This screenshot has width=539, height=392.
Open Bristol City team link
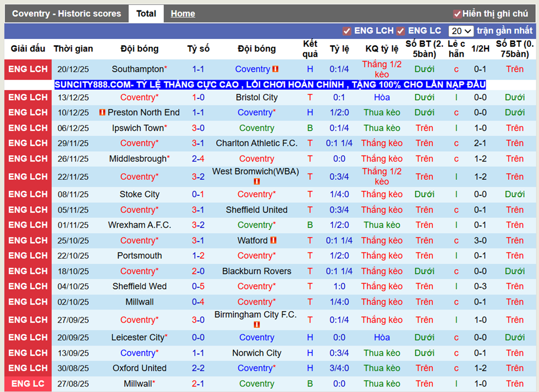257,97
